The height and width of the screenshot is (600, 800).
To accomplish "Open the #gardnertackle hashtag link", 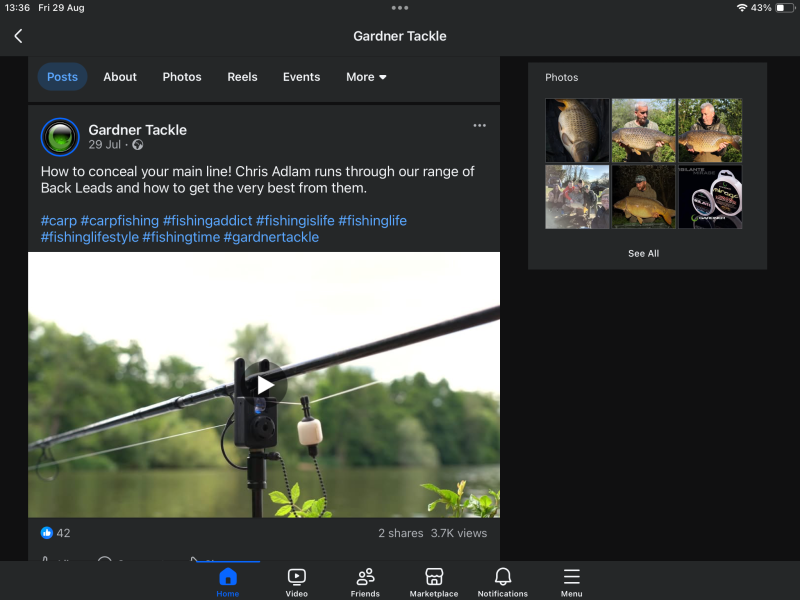I will pyautogui.click(x=271, y=238).
